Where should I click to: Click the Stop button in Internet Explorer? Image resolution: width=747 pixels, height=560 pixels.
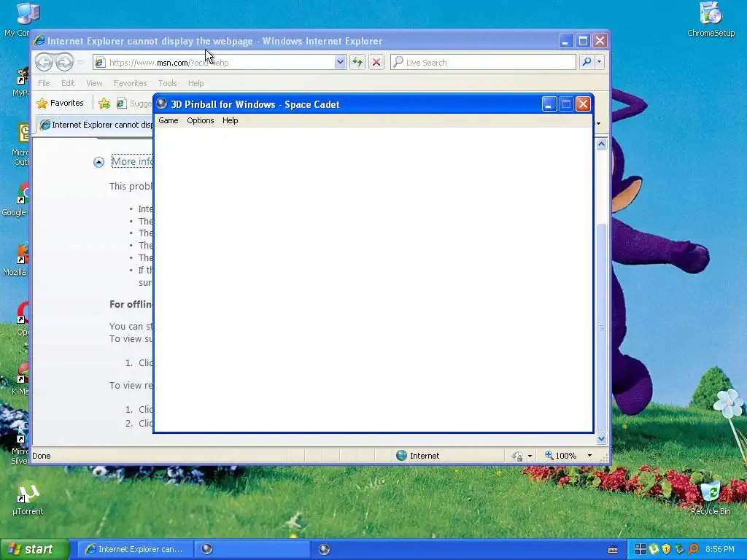376,63
